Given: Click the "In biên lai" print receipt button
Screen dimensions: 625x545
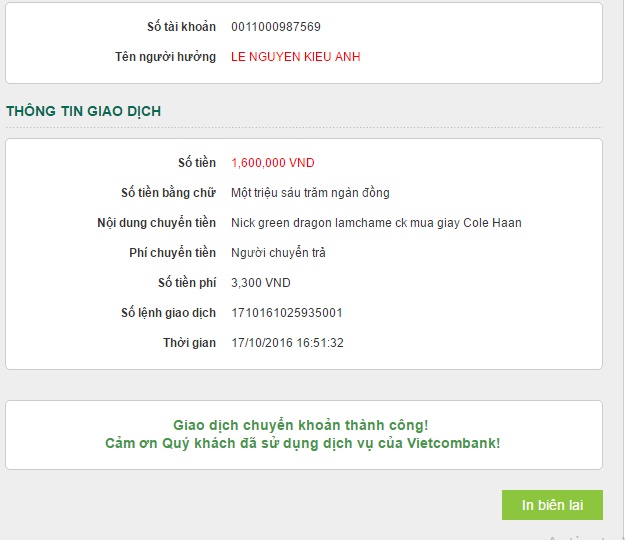Looking at the screenshot, I should click(552, 505).
